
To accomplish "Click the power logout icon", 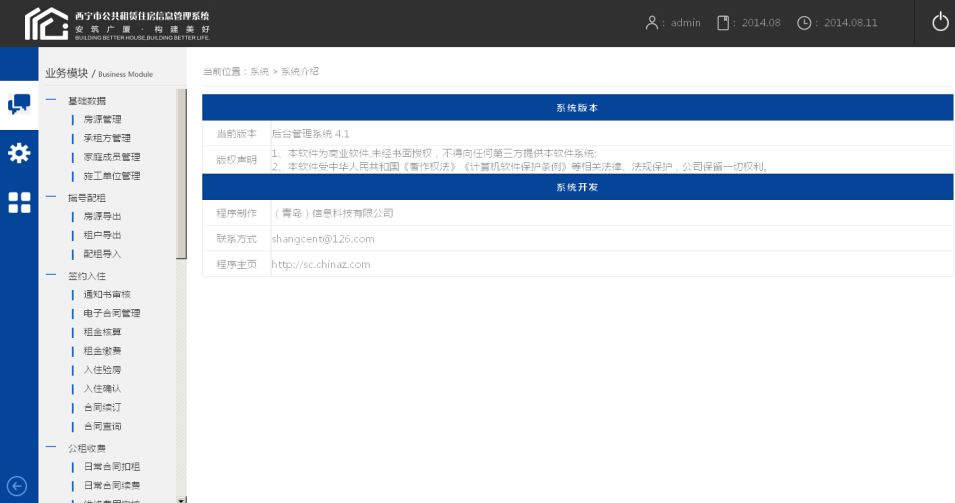I will 939,22.
